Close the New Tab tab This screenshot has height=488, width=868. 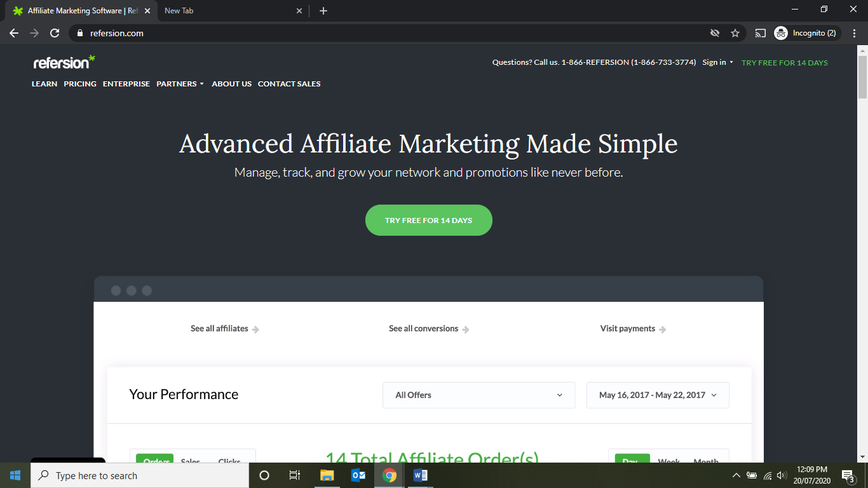(300, 11)
